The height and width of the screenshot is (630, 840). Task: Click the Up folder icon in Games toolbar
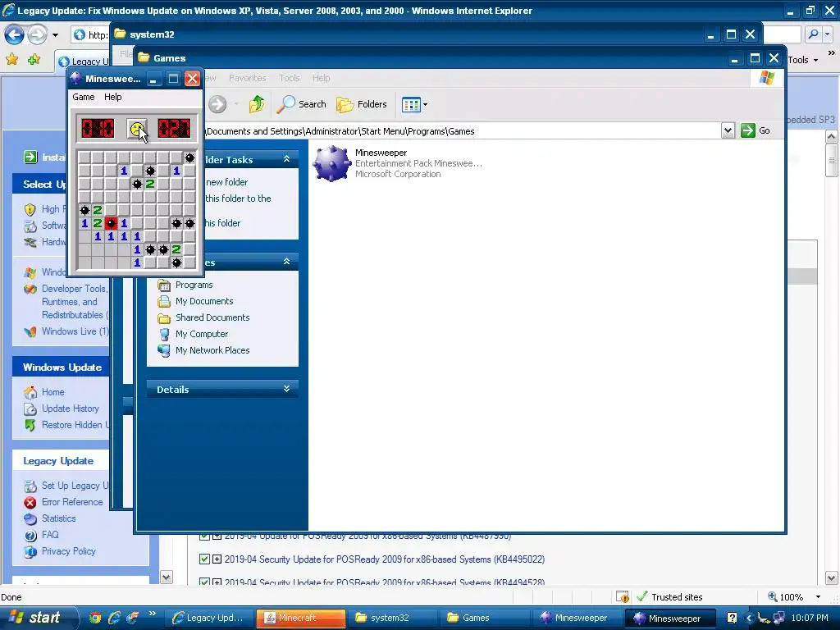257,104
